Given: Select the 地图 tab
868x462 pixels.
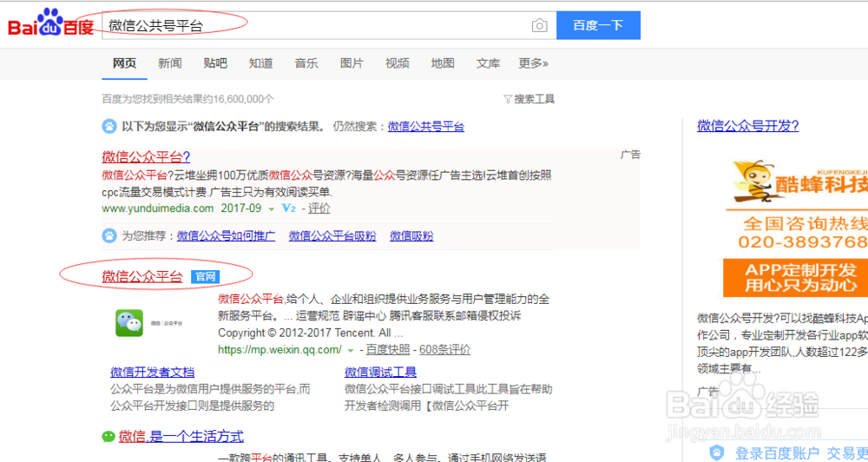Looking at the screenshot, I should [x=443, y=63].
